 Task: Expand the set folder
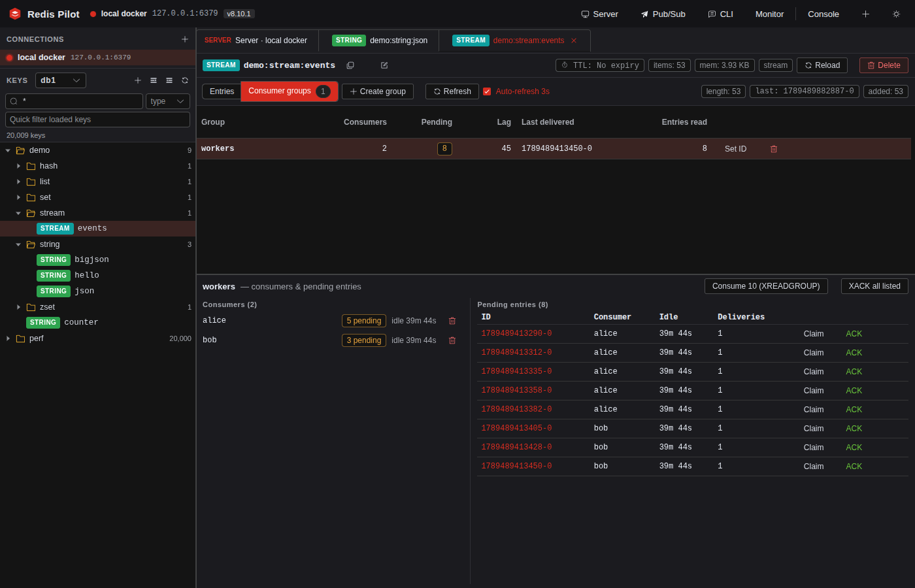18,197
